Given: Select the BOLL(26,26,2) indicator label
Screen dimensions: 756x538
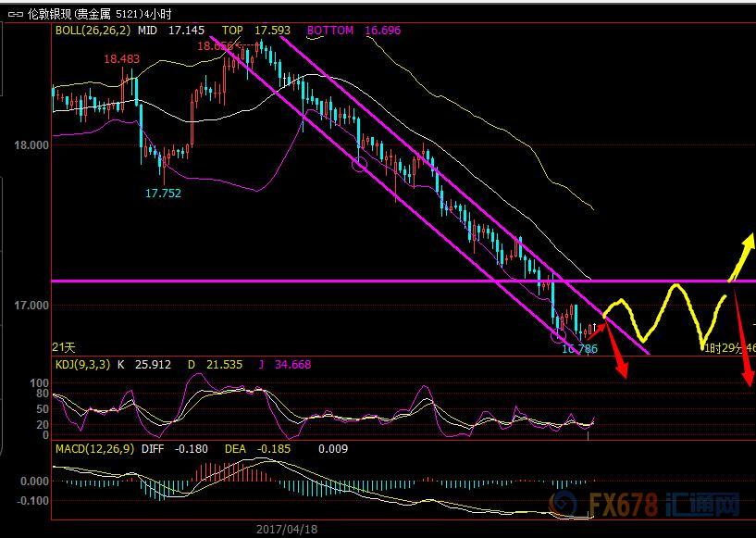Looking at the screenshot, I should coord(93,31).
